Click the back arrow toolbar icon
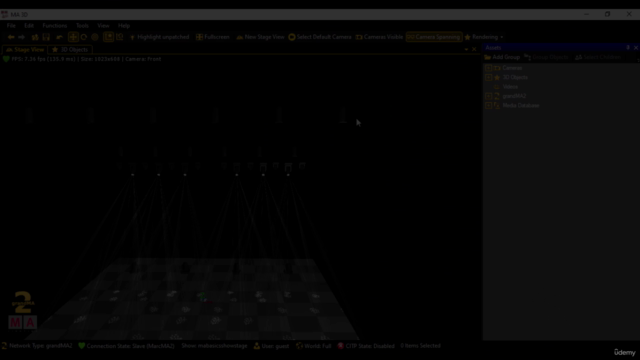 pyautogui.click(x=11, y=37)
